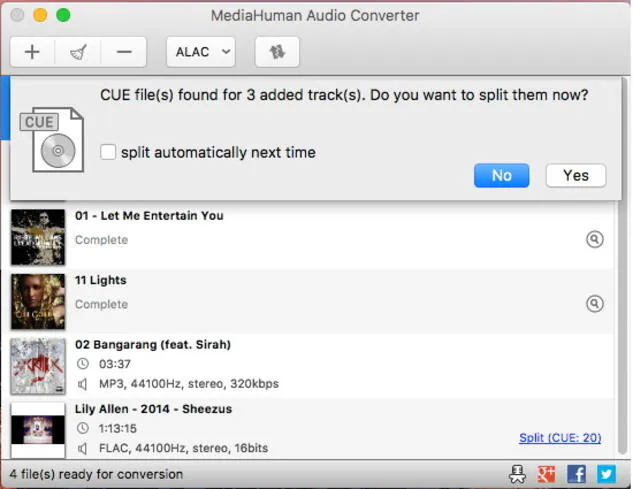633x489 pixels.
Task: Click the mascot icon in the status bar
Action: 517,474
